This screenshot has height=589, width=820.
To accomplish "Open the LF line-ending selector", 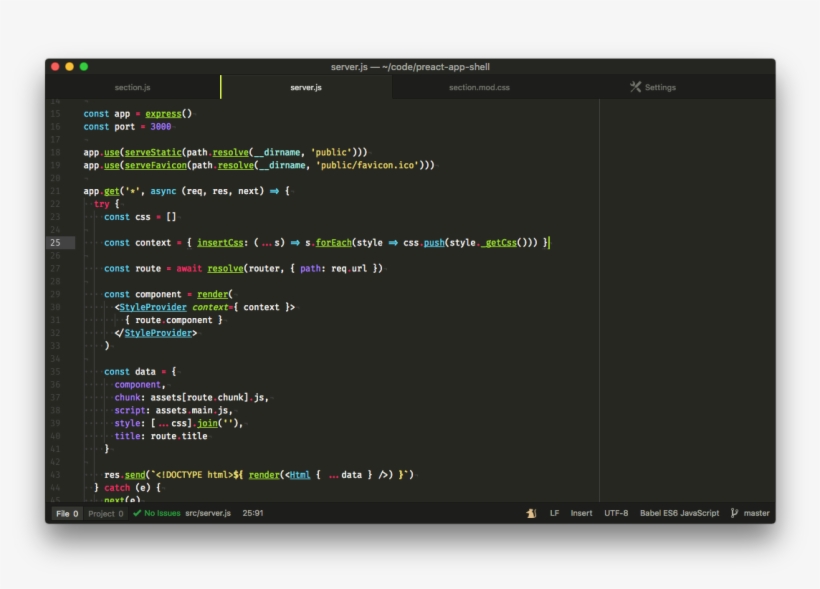I will (555, 512).
